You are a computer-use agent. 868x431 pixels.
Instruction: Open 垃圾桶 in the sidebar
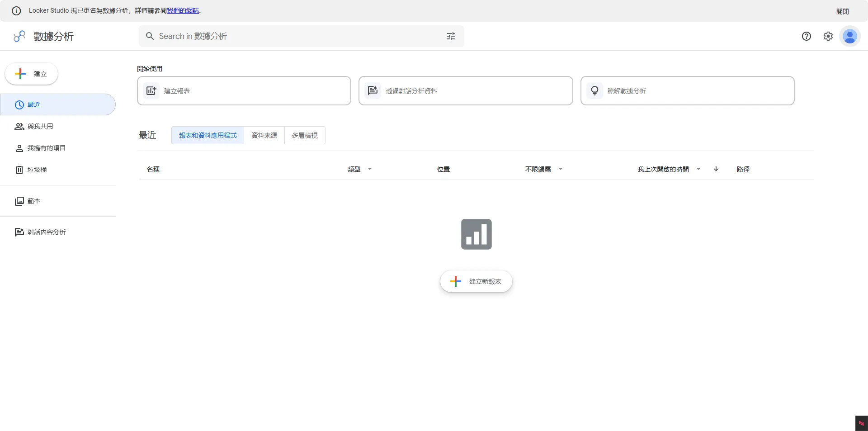click(x=58, y=170)
